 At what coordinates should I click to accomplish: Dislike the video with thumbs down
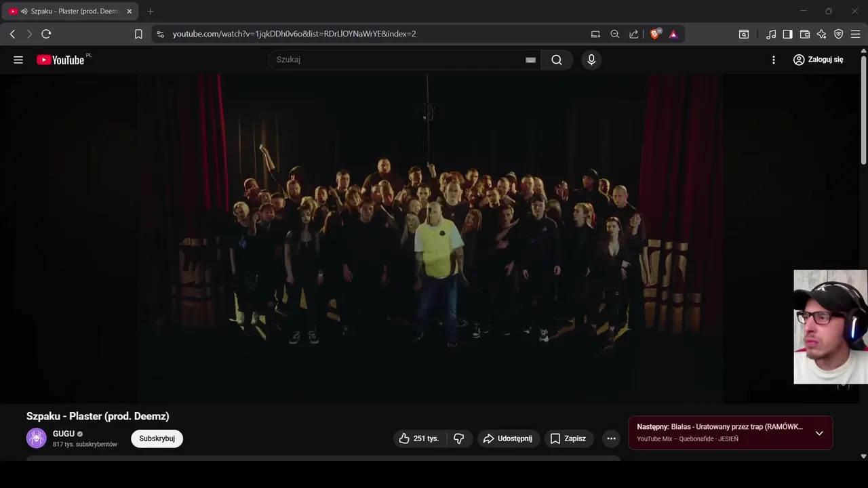coord(459,439)
